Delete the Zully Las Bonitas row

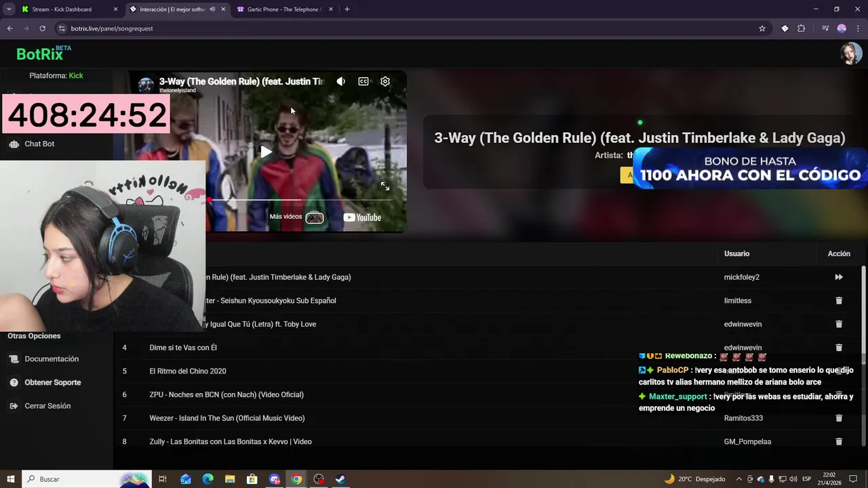(839, 442)
